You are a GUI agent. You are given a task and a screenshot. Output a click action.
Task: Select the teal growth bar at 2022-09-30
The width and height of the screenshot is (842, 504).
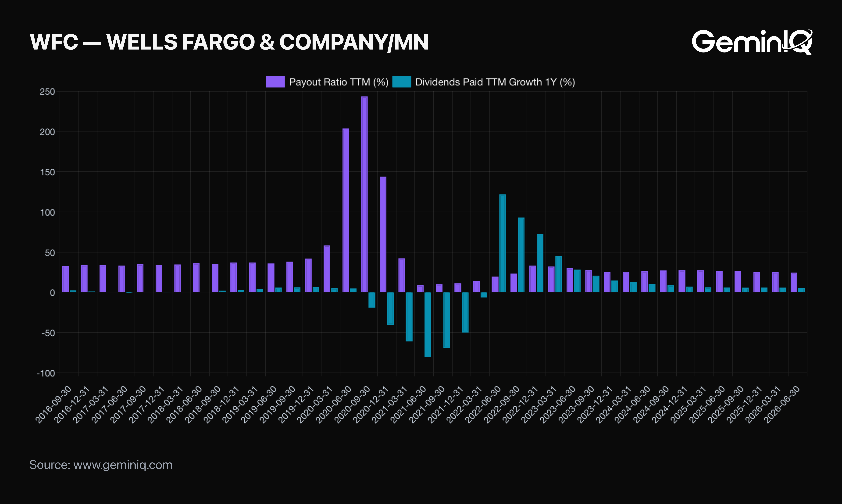pyautogui.click(x=521, y=255)
